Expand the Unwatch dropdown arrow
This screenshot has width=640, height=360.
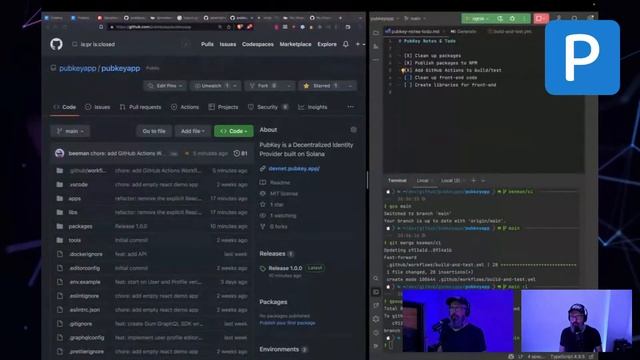click(x=235, y=86)
